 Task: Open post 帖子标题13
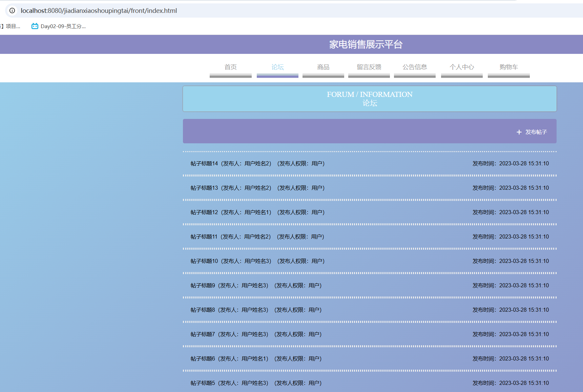point(257,188)
